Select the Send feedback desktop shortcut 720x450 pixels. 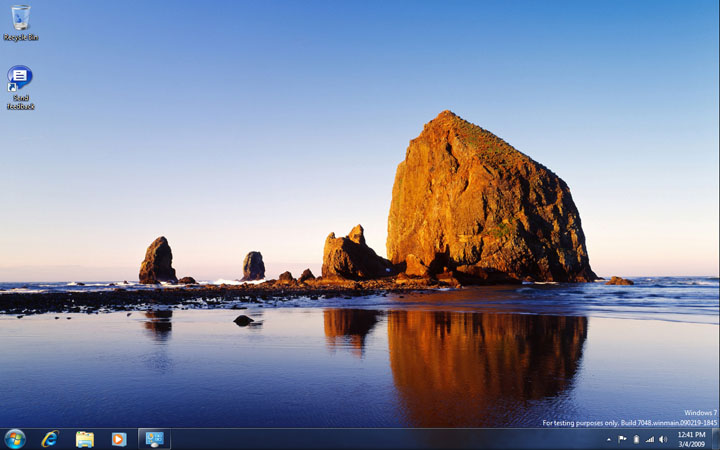(x=20, y=87)
